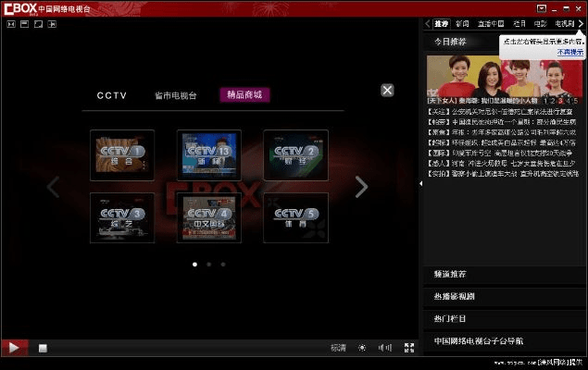This screenshot has height=370, width=588.
Task: Open the 【感人】河南 news headline
Action: pos(501,164)
